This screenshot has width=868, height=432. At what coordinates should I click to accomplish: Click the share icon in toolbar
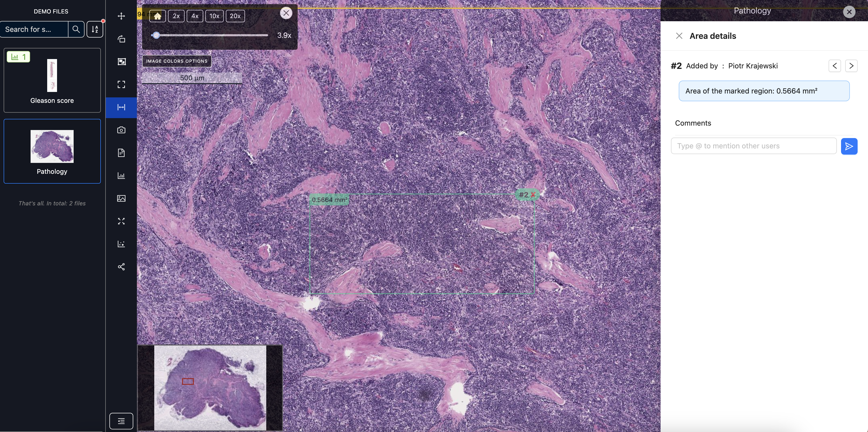121,267
